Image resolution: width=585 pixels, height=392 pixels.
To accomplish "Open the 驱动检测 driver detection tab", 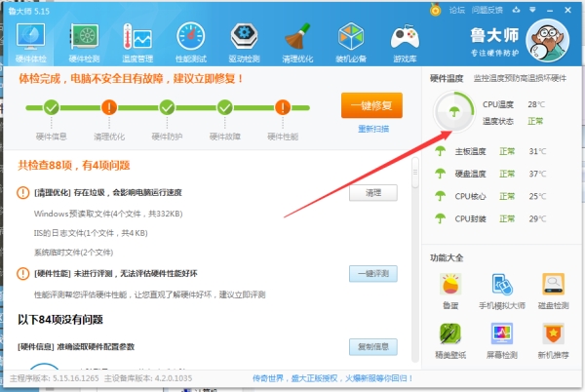I will pyautogui.click(x=244, y=41).
